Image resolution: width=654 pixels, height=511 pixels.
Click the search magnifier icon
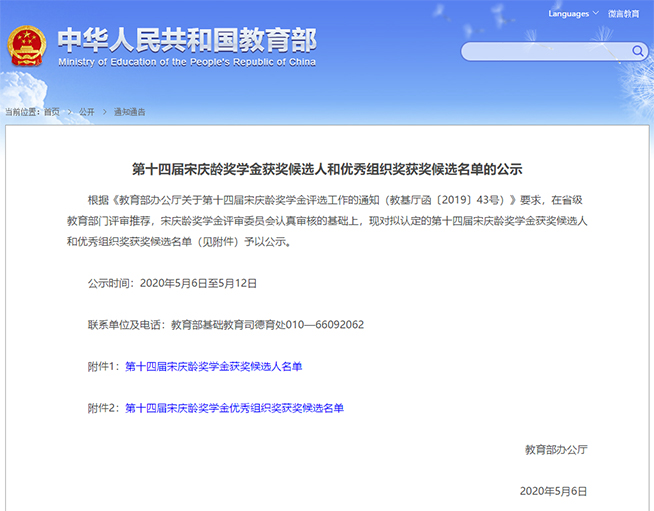pos(636,51)
